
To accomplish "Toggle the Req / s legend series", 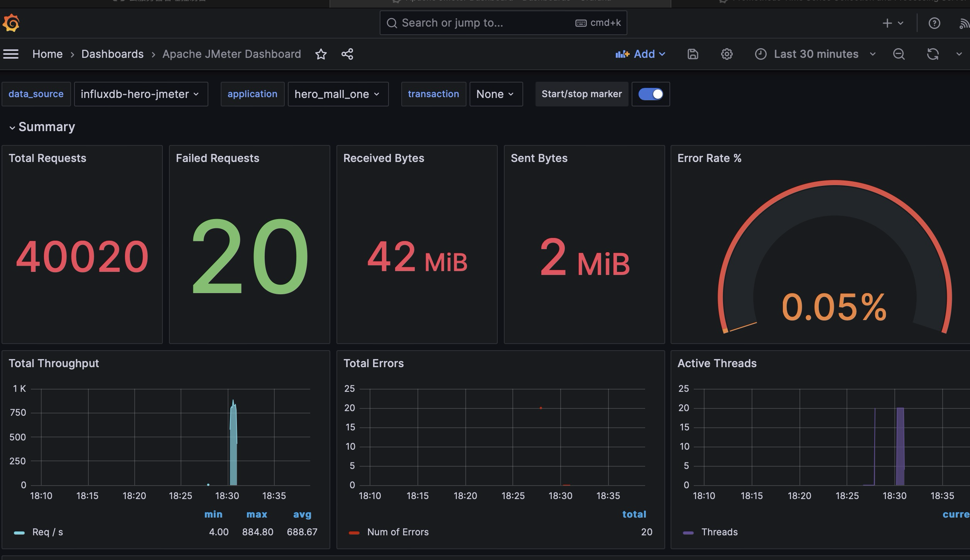I will 47,532.
